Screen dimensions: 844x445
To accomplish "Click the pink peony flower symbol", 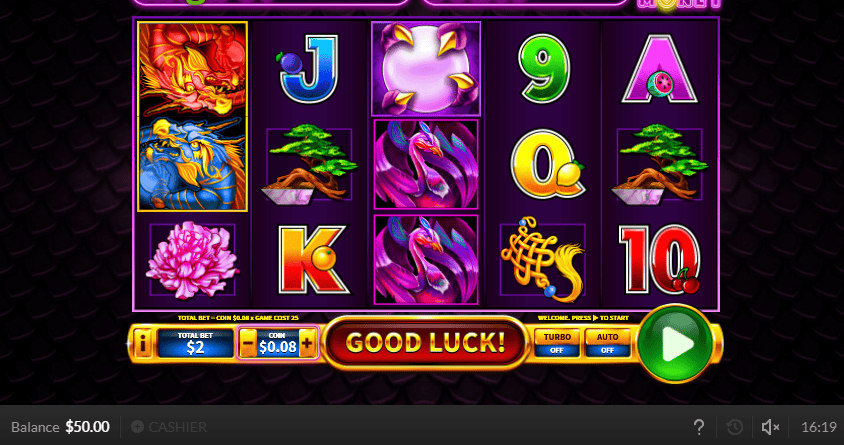I will (192, 260).
